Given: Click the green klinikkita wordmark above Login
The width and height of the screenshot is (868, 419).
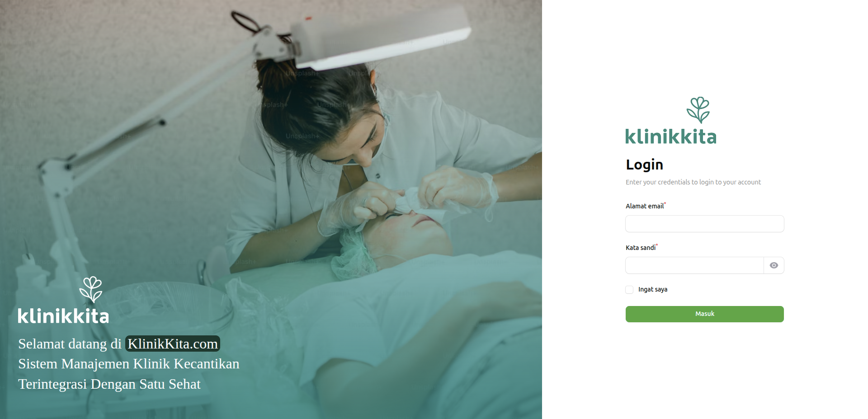Looking at the screenshot, I should pyautogui.click(x=671, y=137).
